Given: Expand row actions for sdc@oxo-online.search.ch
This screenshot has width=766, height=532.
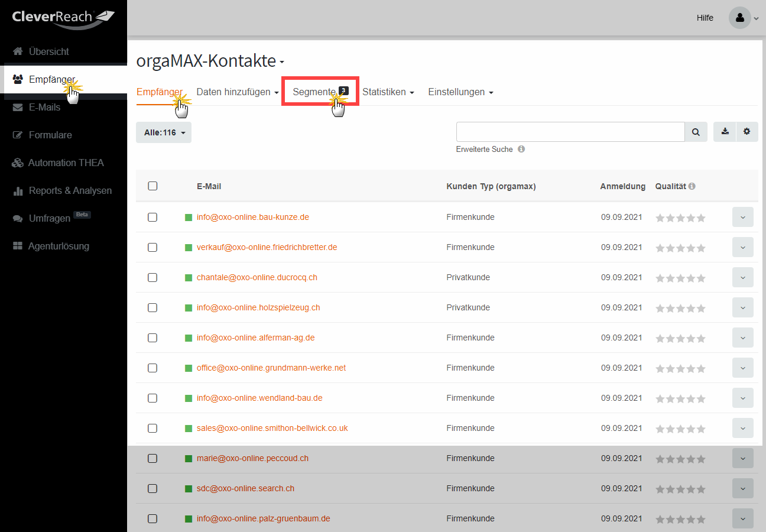Looking at the screenshot, I should pos(743,488).
